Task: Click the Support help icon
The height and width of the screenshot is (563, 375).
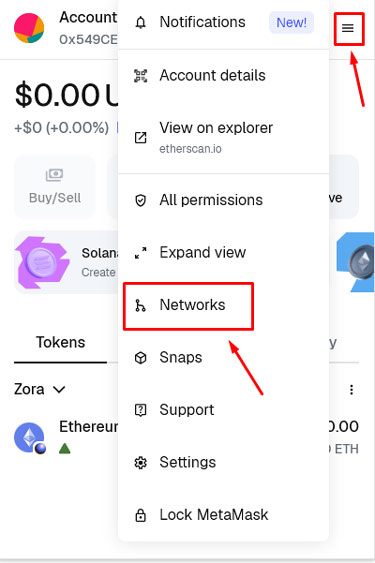Action: [x=140, y=410]
